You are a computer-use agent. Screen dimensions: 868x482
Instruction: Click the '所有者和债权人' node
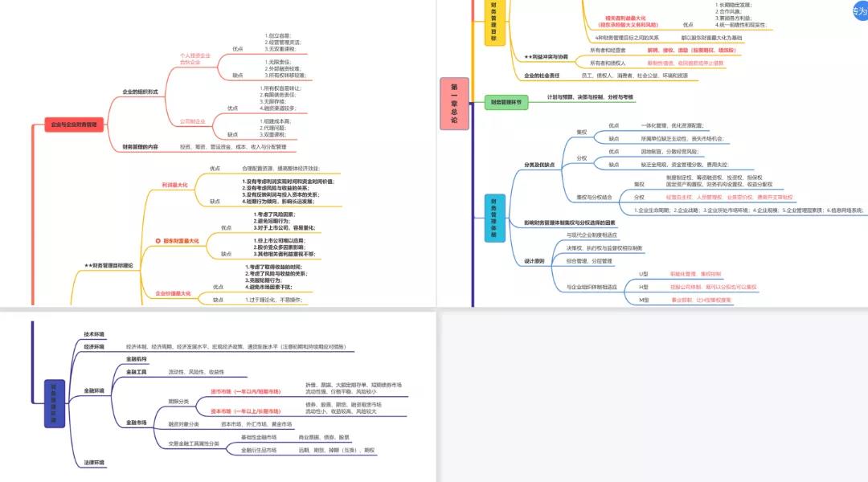click(608, 63)
